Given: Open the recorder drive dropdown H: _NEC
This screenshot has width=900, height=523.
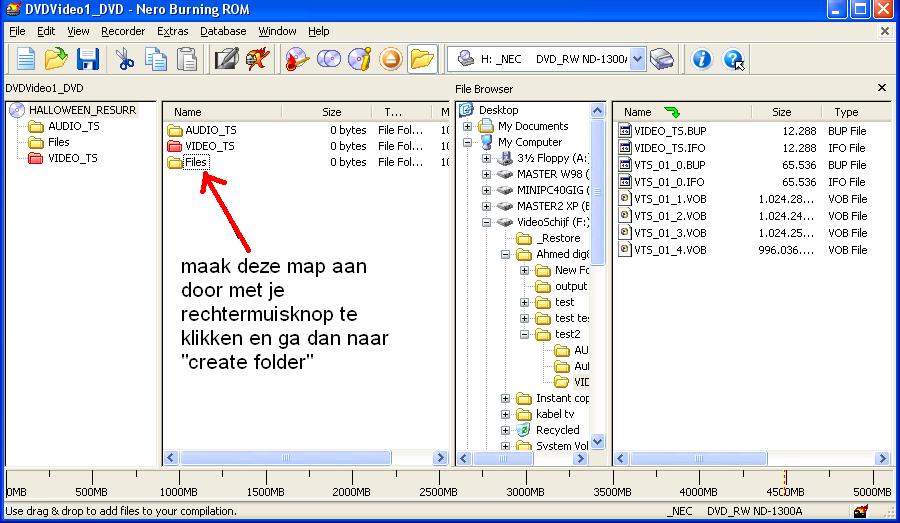Looking at the screenshot, I should click(637, 59).
